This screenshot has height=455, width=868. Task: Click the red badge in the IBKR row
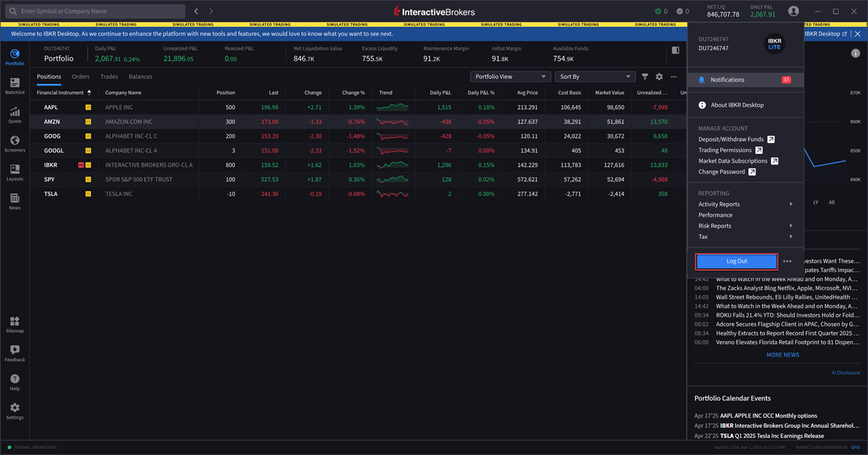[x=81, y=165]
